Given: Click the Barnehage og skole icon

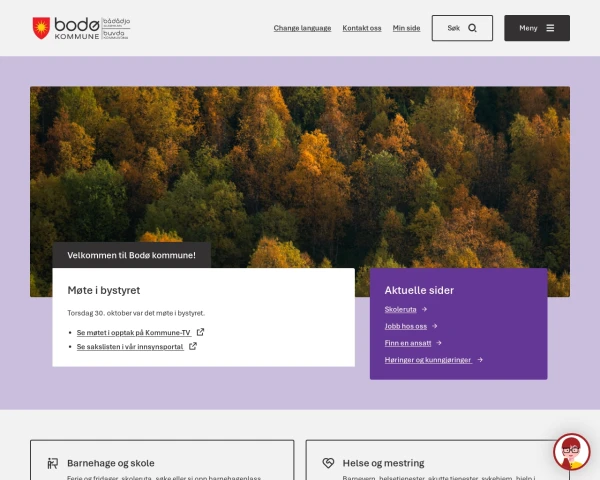Looking at the screenshot, I should point(52,463).
